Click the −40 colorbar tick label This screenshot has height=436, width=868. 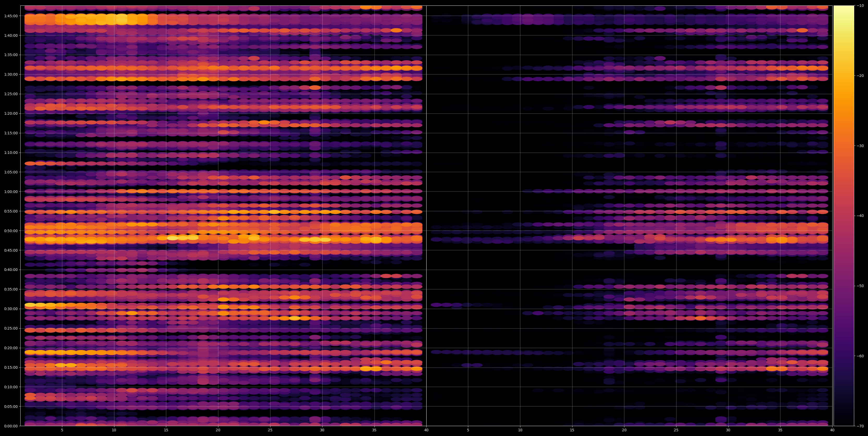[860, 216]
